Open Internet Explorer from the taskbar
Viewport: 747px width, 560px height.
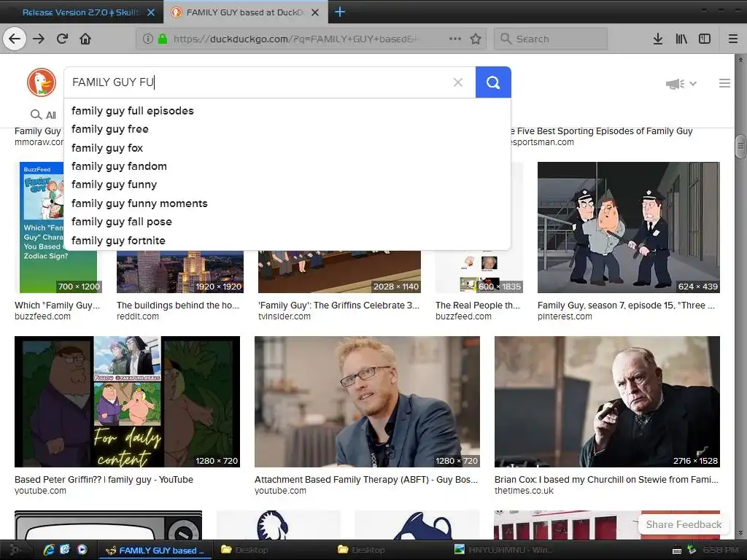[x=49, y=550]
